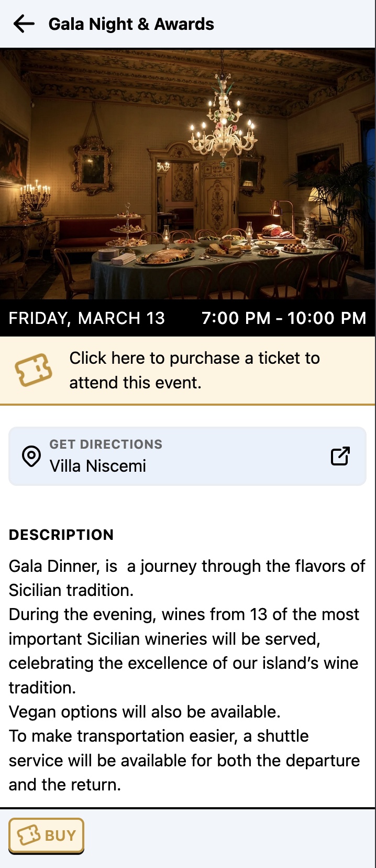Click the gold divider under the ticket banner
Image resolution: width=376 pixels, height=868 pixels.
188,404
